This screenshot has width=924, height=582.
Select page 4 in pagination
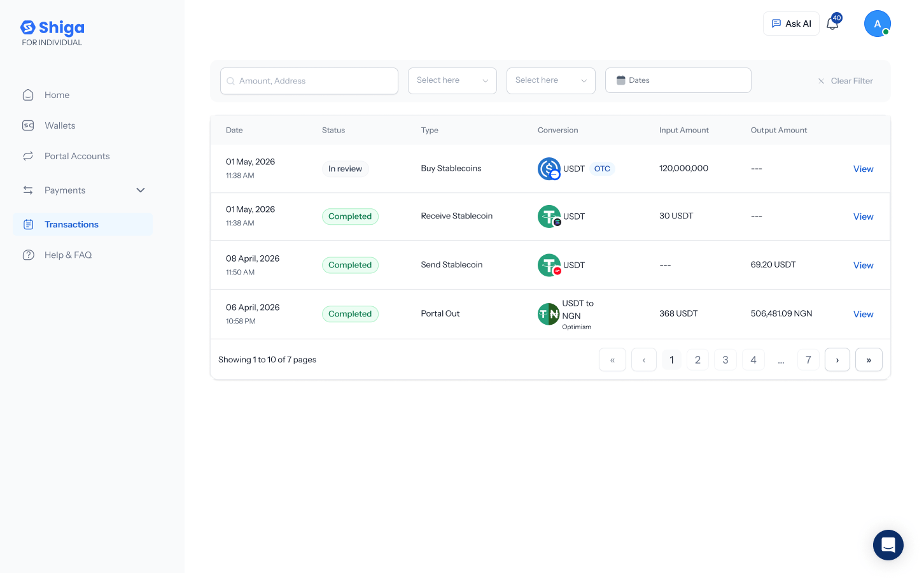(753, 360)
